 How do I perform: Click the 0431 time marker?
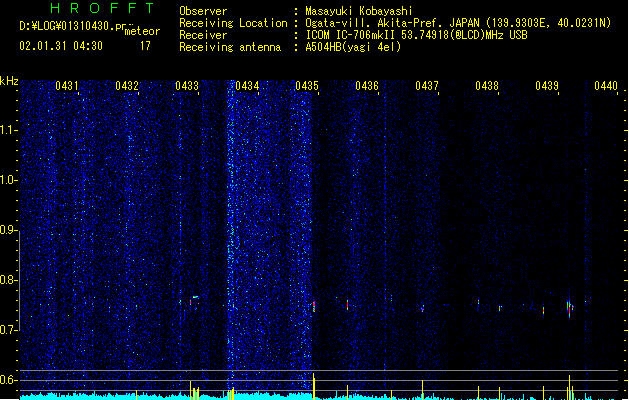pos(67,86)
